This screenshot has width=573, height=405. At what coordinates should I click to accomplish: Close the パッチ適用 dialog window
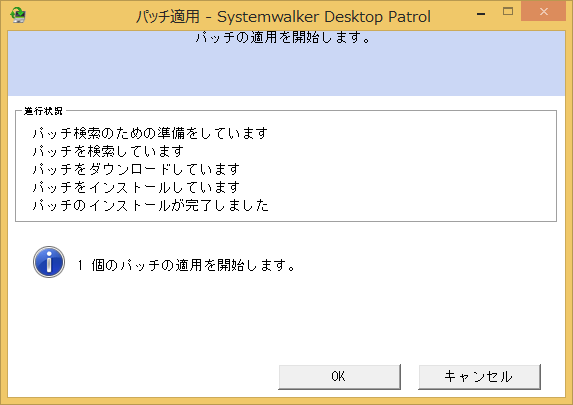click(543, 12)
